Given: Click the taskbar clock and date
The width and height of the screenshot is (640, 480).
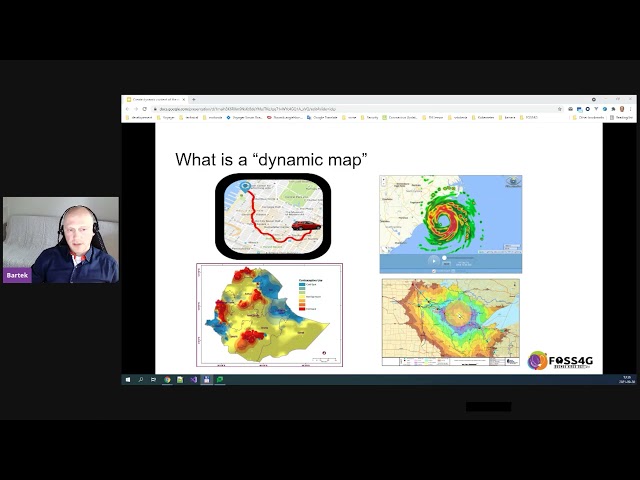Looking at the screenshot, I should 627,380.
